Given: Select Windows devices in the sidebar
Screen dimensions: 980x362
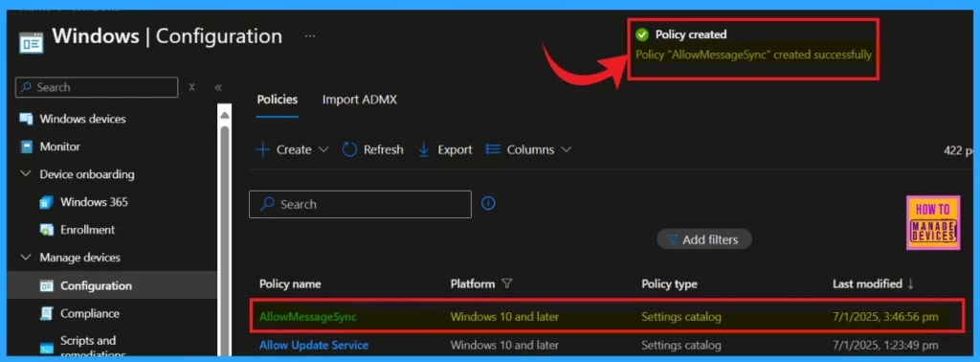Looking at the screenshot, I should pos(82,119).
